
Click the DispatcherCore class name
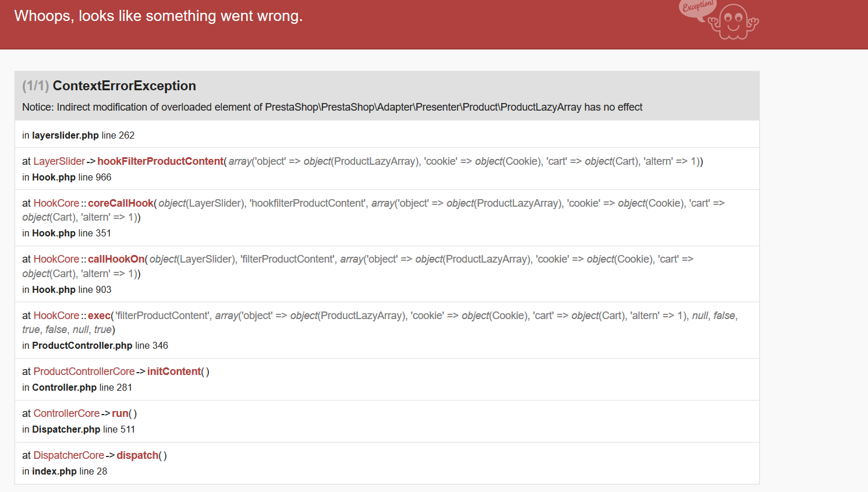69,455
